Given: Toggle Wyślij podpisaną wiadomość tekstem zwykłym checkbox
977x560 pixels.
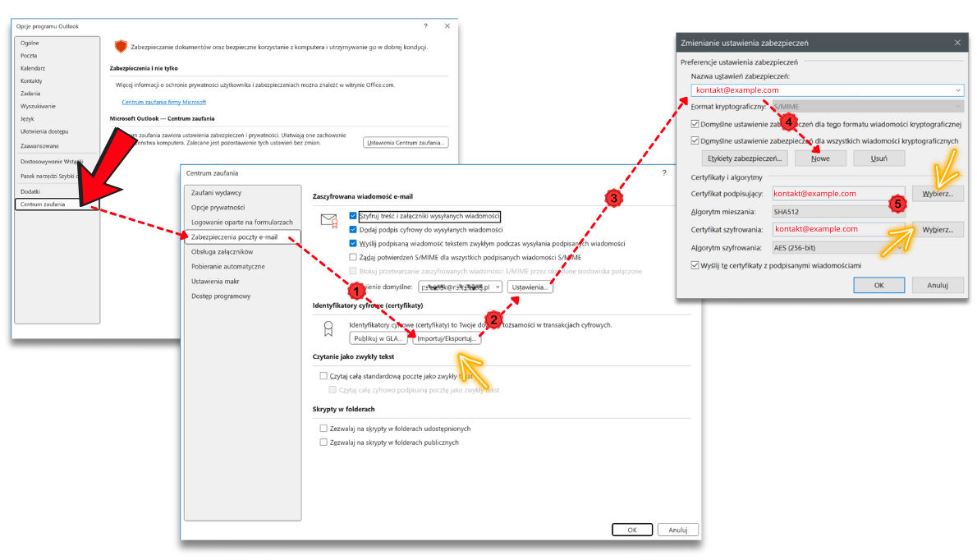Looking at the screenshot, I should click(353, 244).
